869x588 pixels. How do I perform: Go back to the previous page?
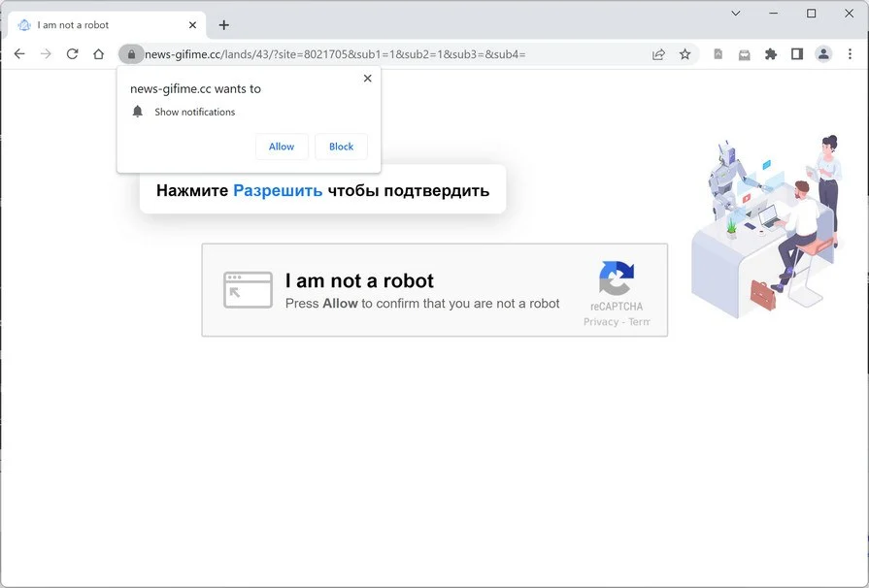click(19, 53)
